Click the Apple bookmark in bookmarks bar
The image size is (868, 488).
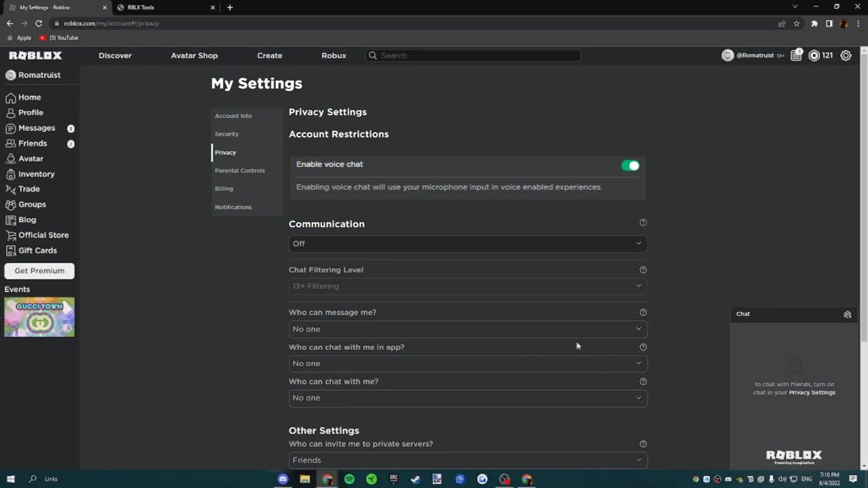point(19,38)
